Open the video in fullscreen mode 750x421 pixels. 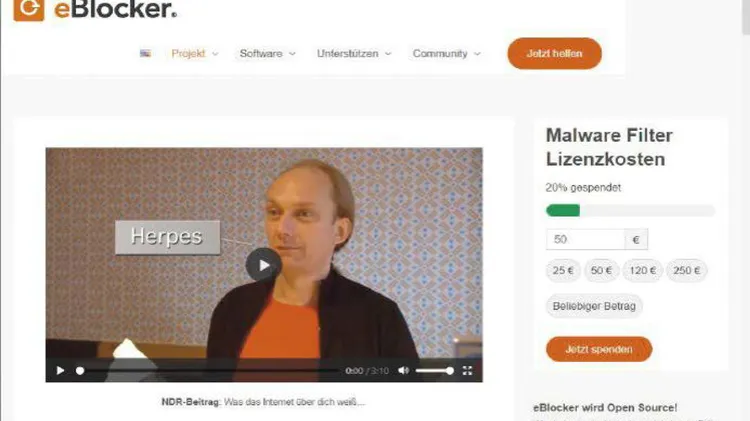tap(467, 370)
